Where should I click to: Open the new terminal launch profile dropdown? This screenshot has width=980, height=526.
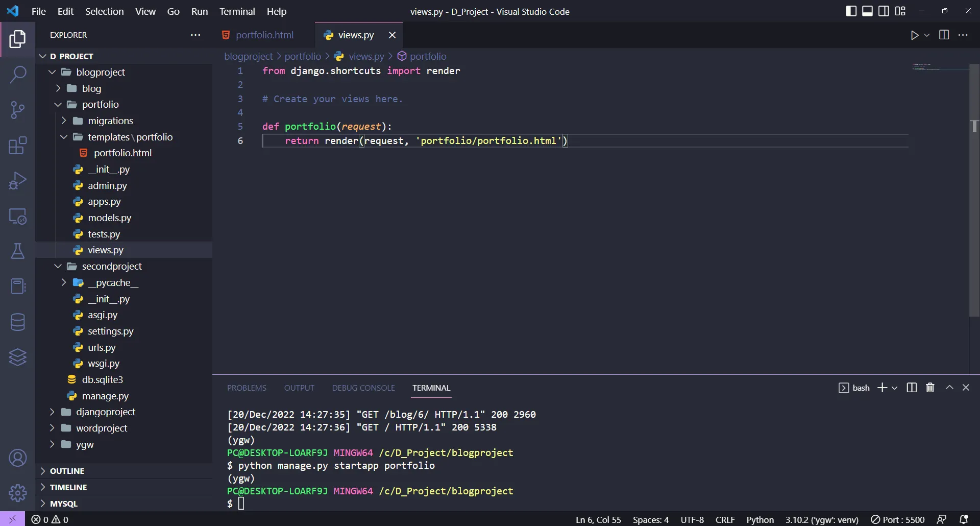(x=895, y=388)
